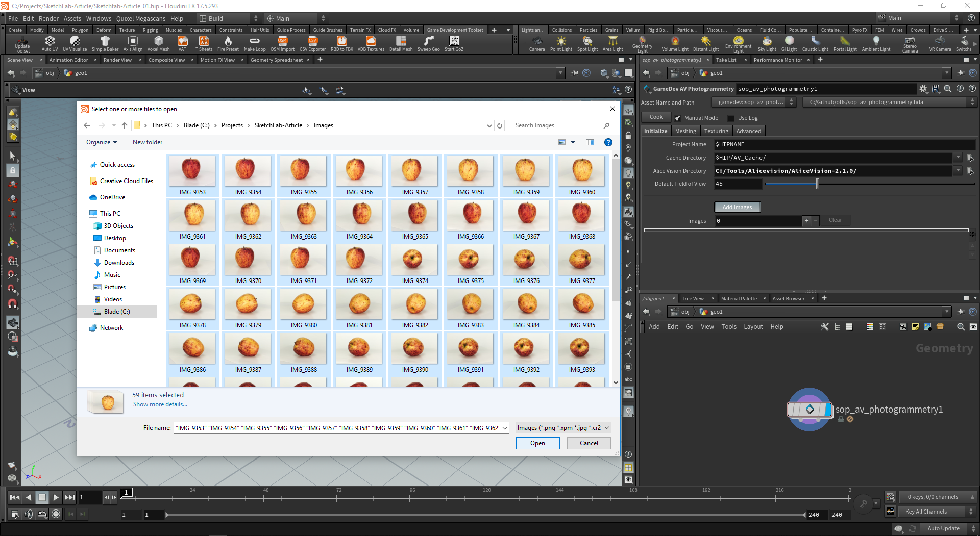
Task: Click the Show more details link
Action: tap(160, 404)
